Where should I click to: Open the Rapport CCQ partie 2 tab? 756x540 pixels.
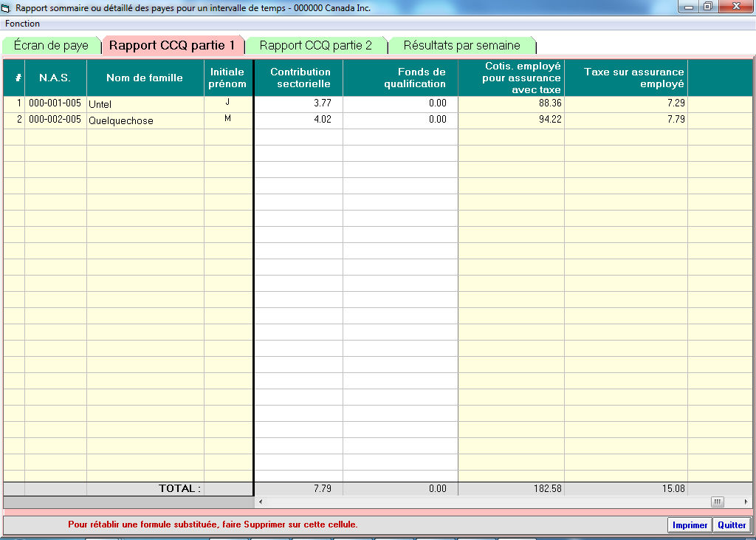click(316, 46)
